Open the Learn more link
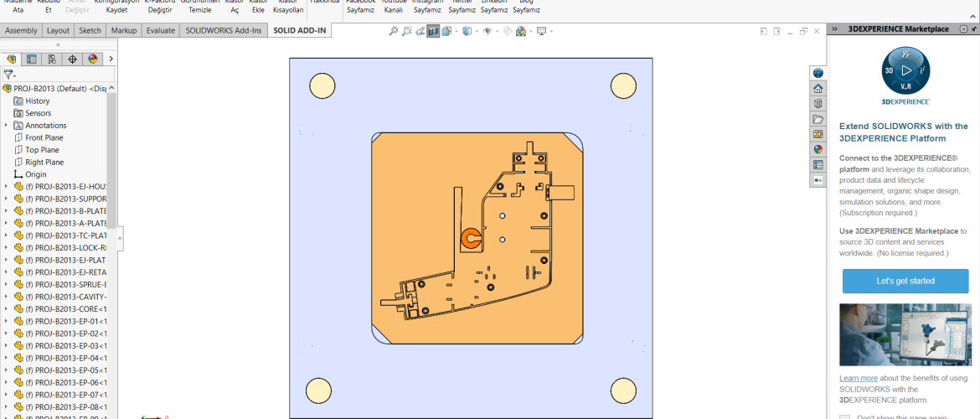 (x=858, y=378)
